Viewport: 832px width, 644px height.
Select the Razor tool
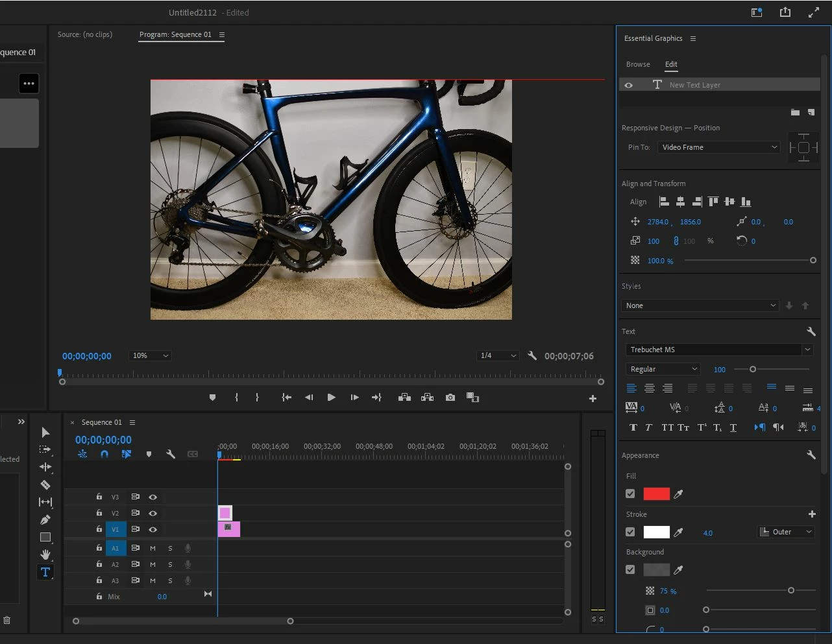point(45,484)
